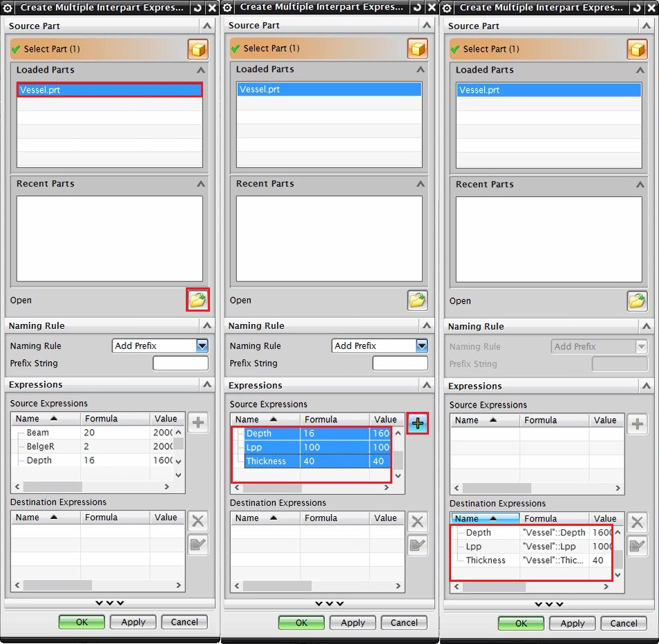This screenshot has width=659, height=644.
Task: Click the grey plus add icon in left dialog
Action: [x=198, y=422]
